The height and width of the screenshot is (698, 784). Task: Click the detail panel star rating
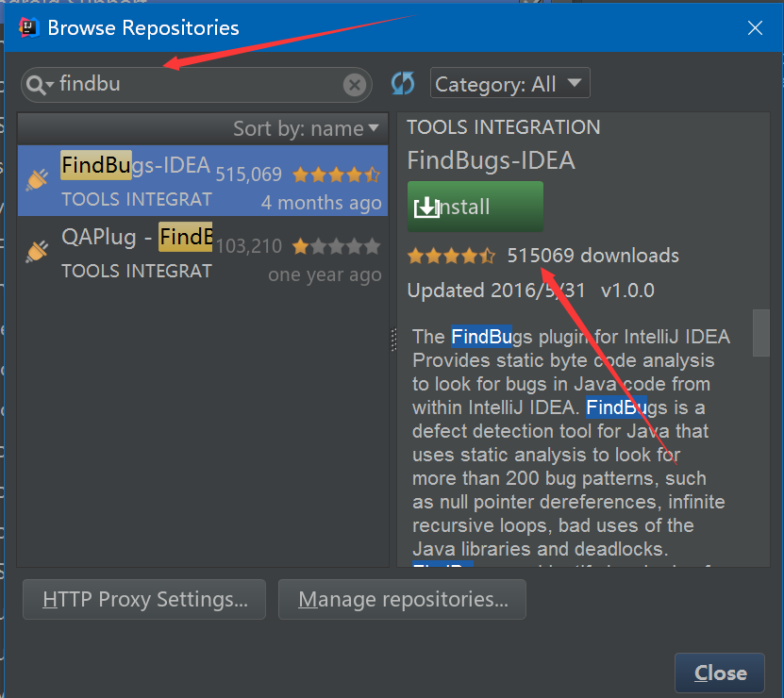pos(451,256)
